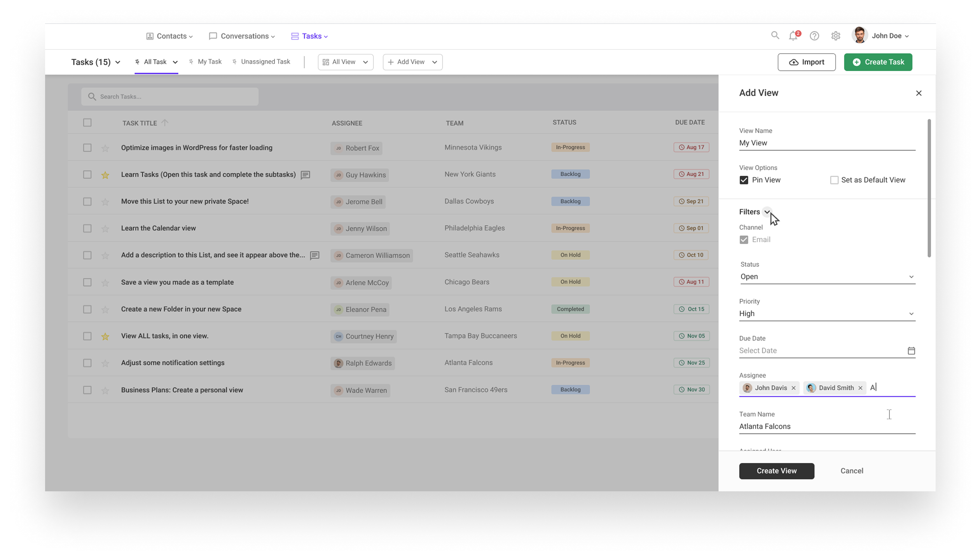Click the Create Task button

877,62
